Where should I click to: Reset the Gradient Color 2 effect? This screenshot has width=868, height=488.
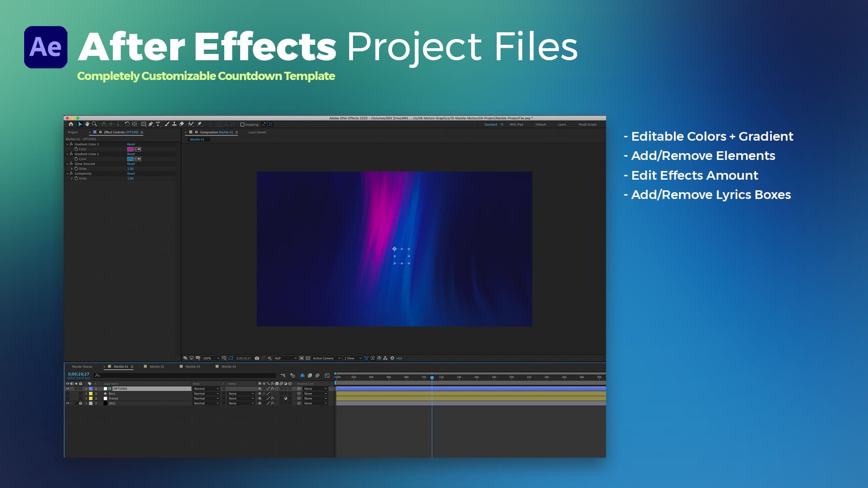(131, 145)
